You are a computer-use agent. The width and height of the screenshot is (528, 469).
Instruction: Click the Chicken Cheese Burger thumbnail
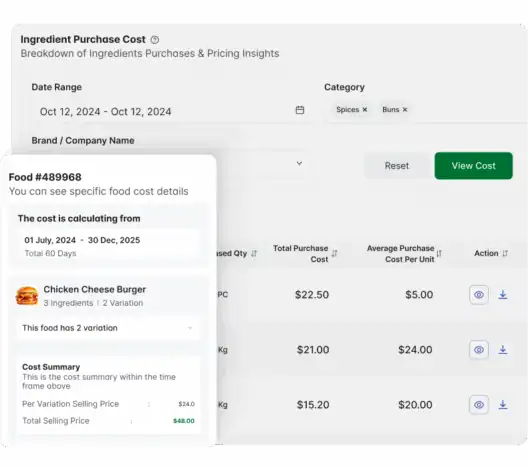27,296
